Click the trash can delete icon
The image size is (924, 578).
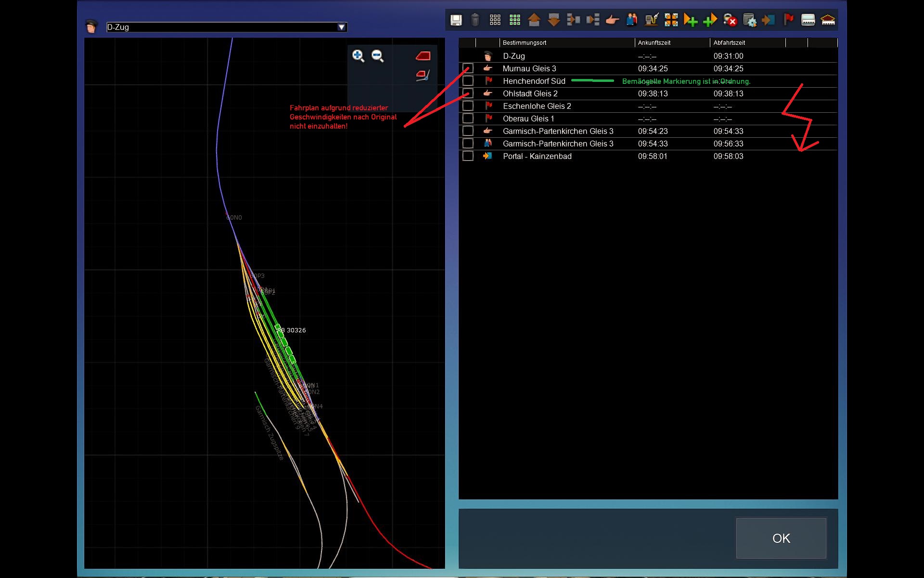(475, 20)
